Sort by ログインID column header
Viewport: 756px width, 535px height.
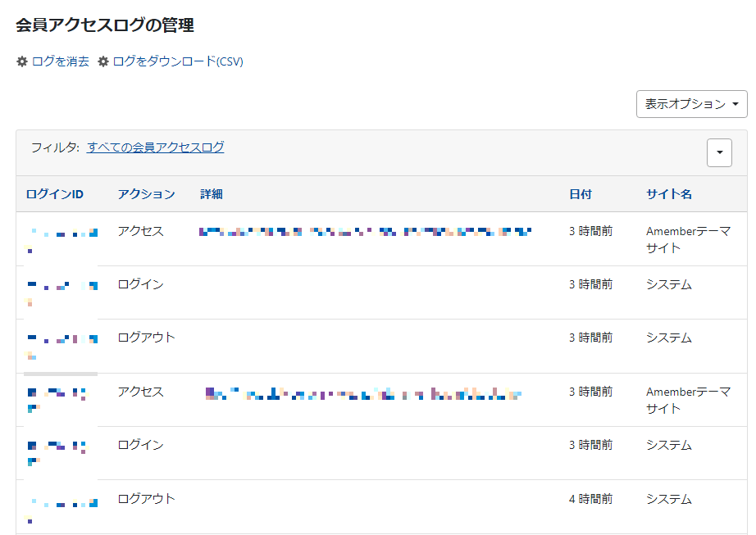point(54,194)
